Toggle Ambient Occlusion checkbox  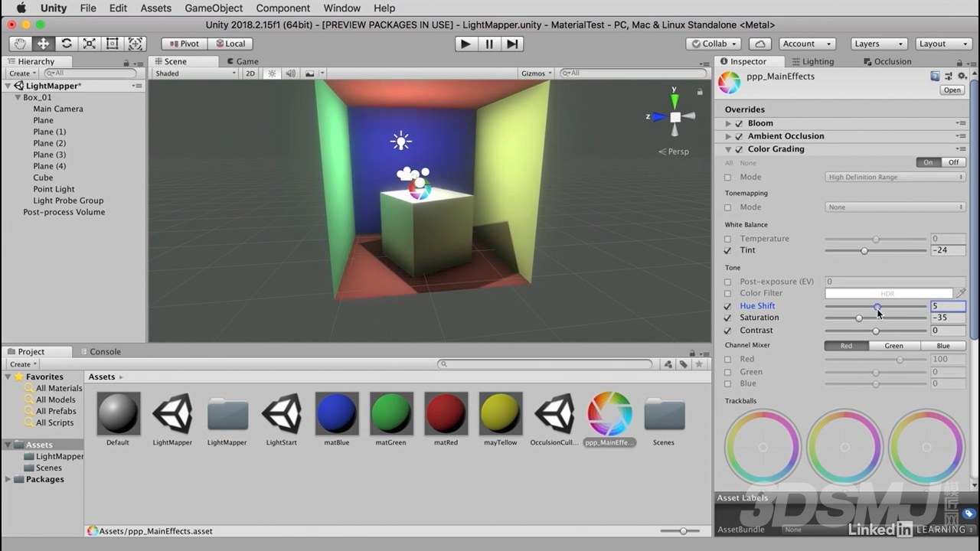click(739, 136)
